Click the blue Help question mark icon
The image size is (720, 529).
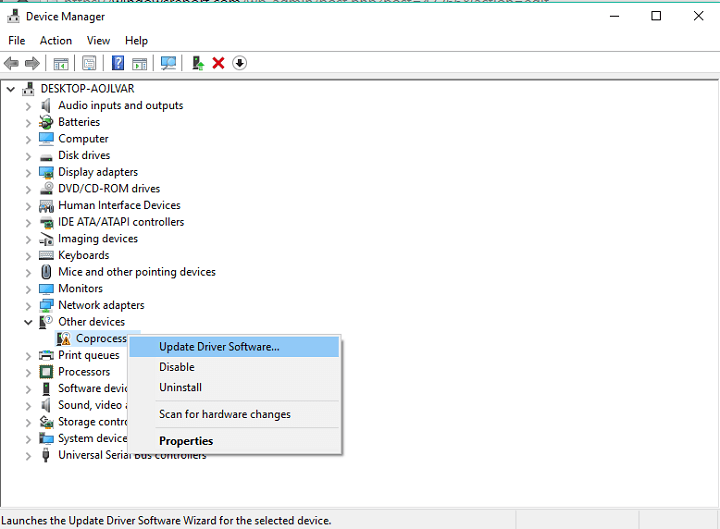coord(118,63)
